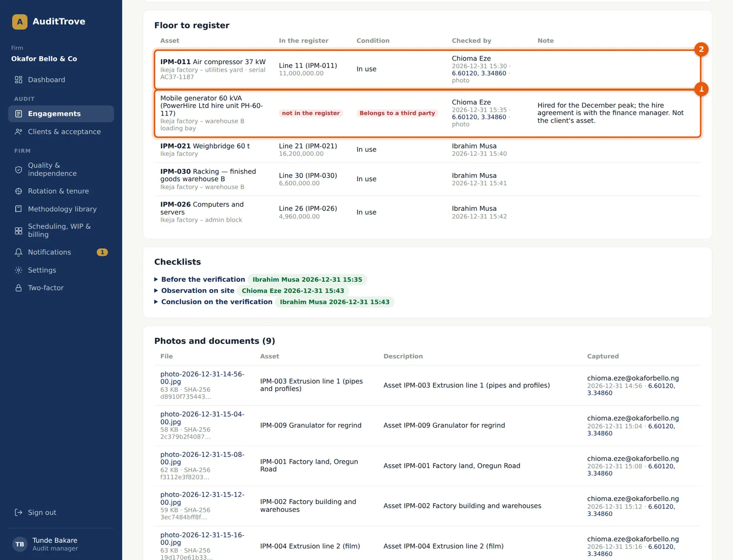Click the Scheduling, WIP & billing icon
Viewport: 733px width, 560px height.
click(18, 231)
